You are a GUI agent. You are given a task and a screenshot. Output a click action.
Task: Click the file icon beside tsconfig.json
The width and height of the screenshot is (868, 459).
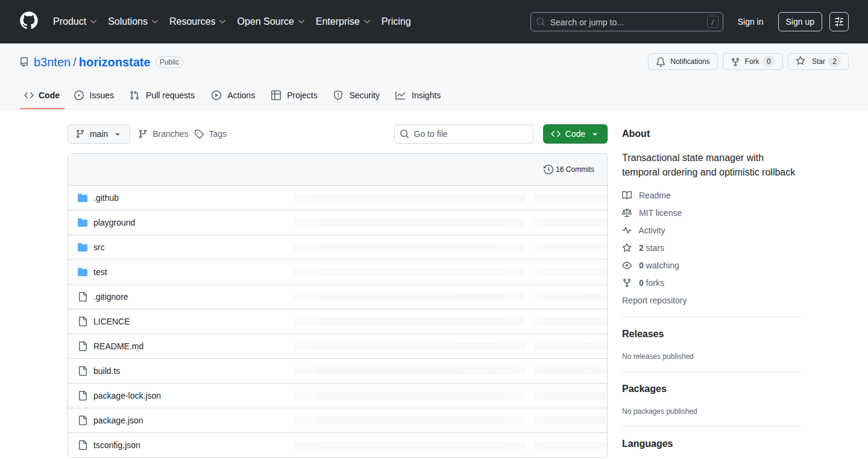pos(83,445)
